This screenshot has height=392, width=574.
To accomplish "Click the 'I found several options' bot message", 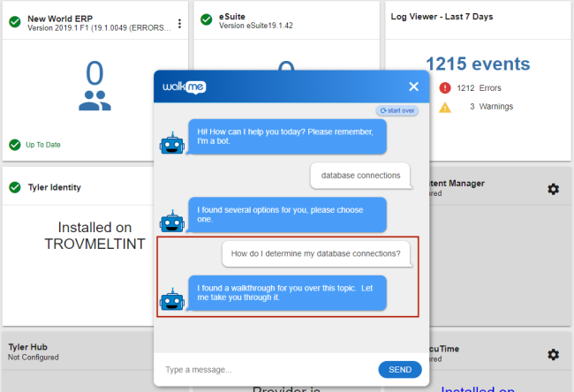I will [x=287, y=215].
